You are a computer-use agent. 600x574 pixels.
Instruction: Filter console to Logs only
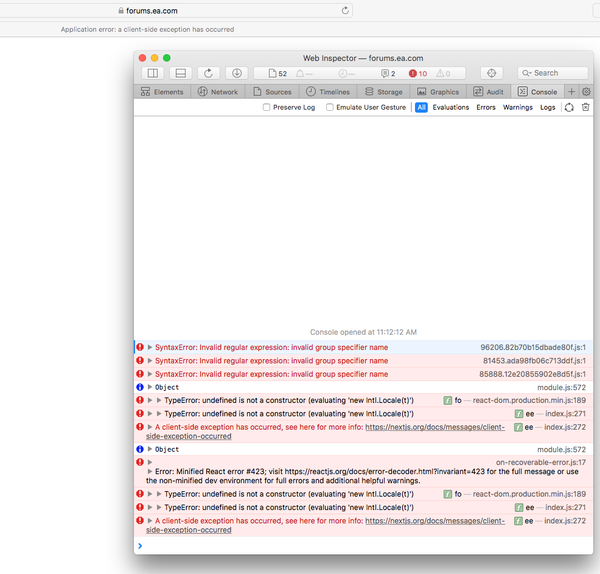pyautogui.click(x=548, y=107)
